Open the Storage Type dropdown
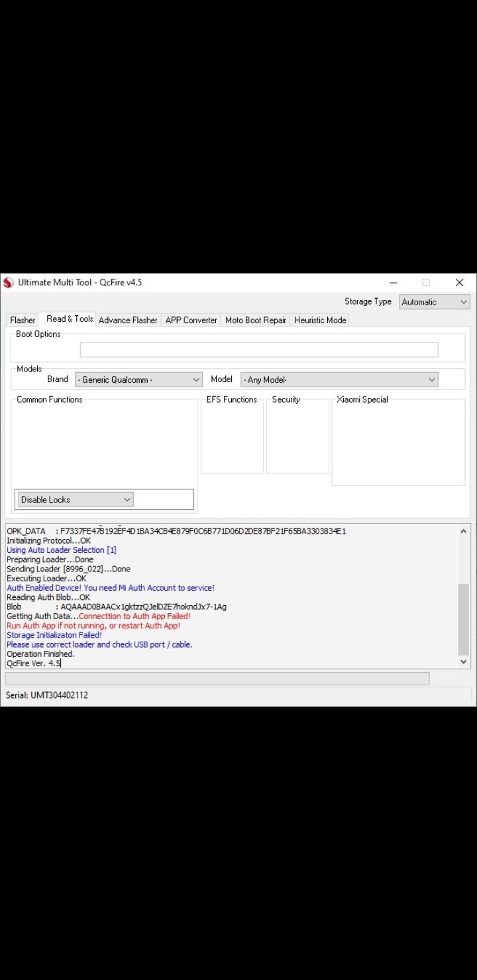This screenshot has height=980, width=477. 435,302
